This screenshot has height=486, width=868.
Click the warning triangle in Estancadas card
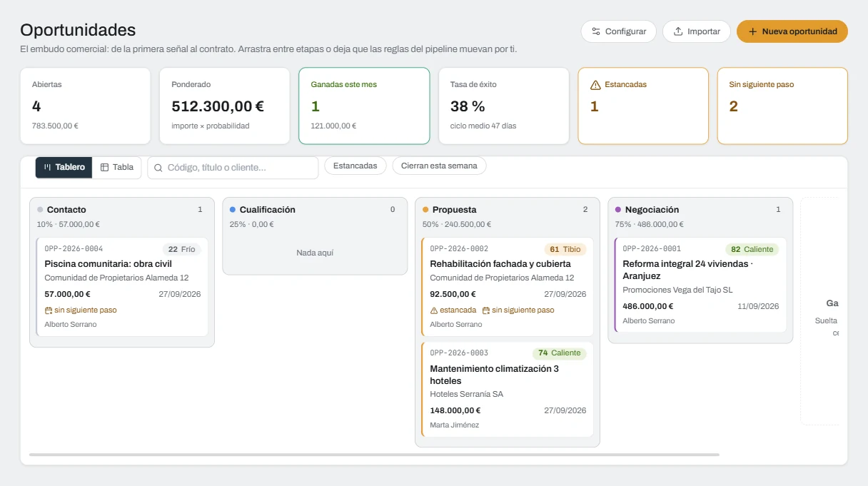click(595, 85)
